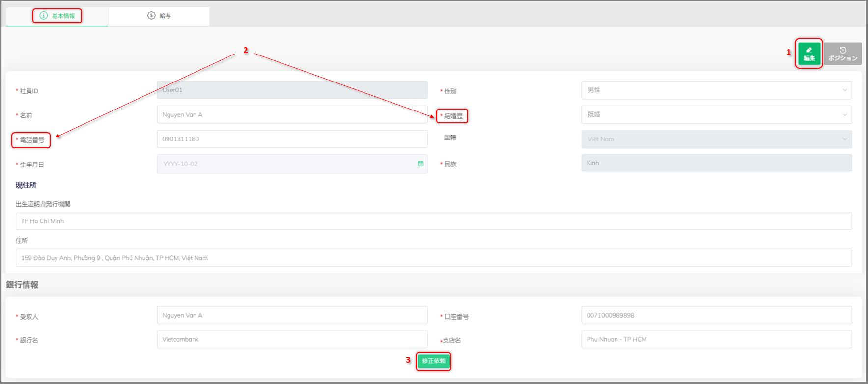Click the info icon on 基本情報 tab
This screenshot has width=868, height=384.
(44, 16)
